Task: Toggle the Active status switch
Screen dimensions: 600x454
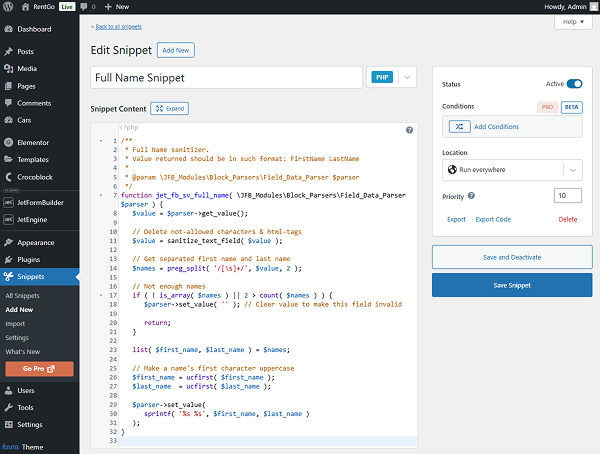Action: pos(574,84)
